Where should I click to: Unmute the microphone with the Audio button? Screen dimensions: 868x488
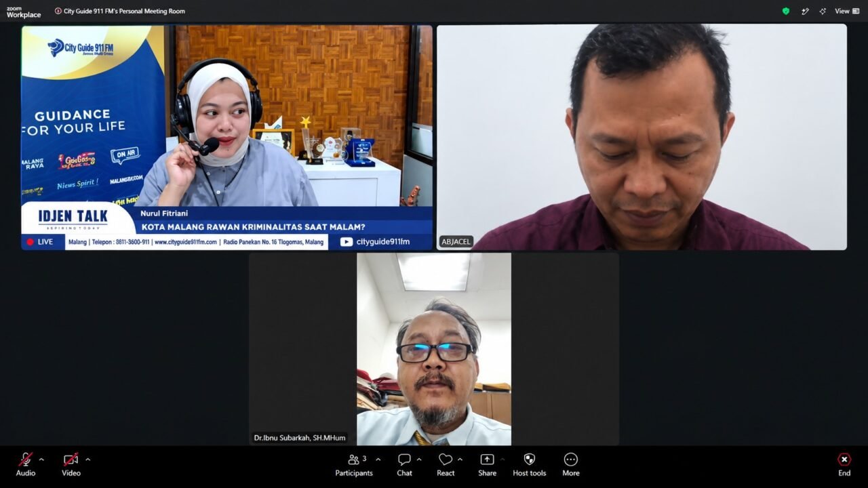pos(26,465)
